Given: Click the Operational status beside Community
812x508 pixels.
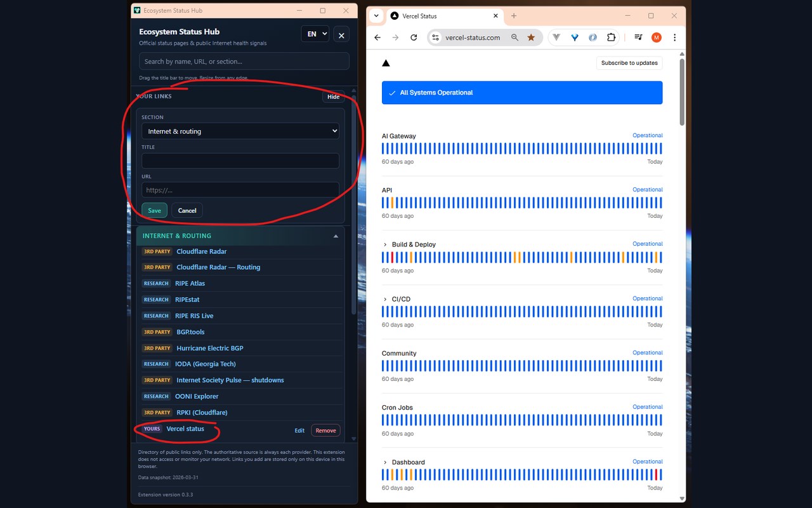Looking at the screenshot, I should pos(648,352).
